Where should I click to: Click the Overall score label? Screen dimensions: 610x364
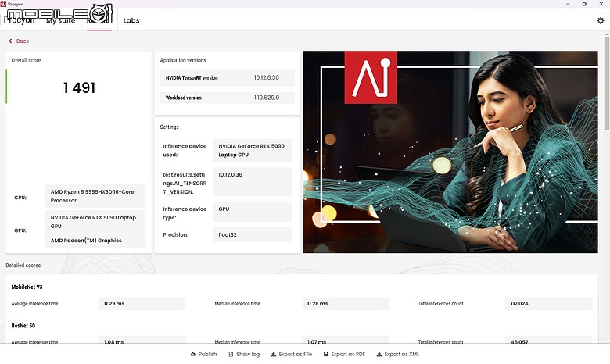(26, 60)
